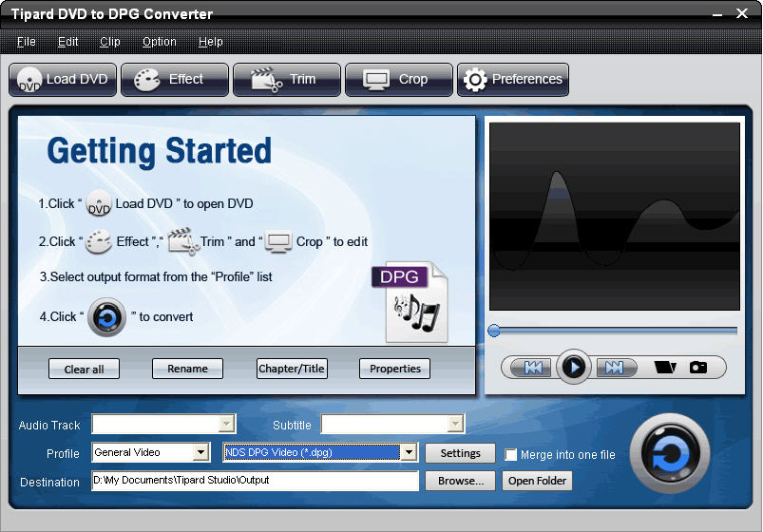The height and width of the screenshot is (532, 763).
Task: Open the NDS DPG Video format dropdown
Action: tap(409, 452)
